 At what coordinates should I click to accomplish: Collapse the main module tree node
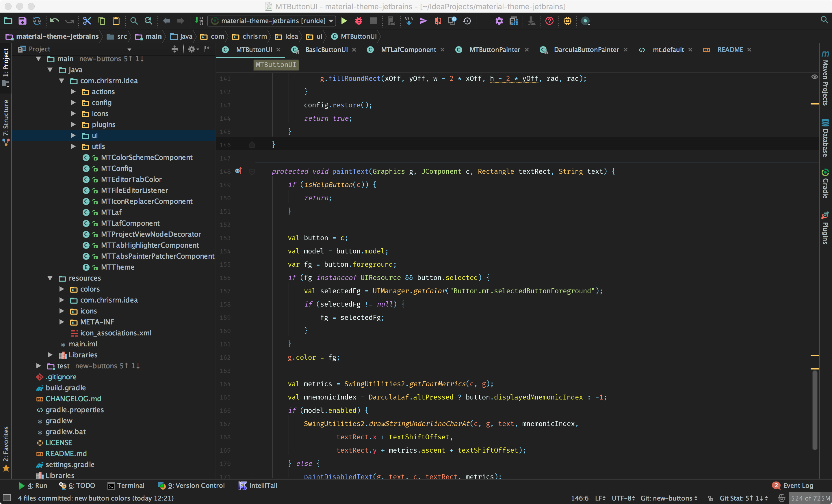38,59
